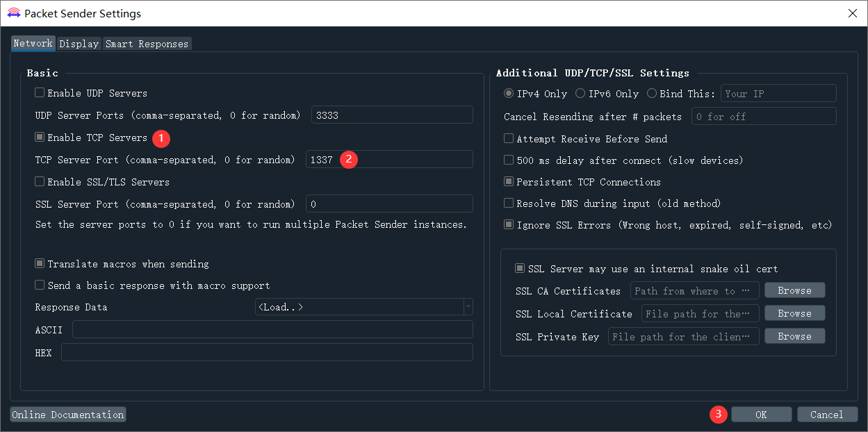The image size is (868, 432).
Task: Browse for SSL CA Certificates
Action: 795,290
